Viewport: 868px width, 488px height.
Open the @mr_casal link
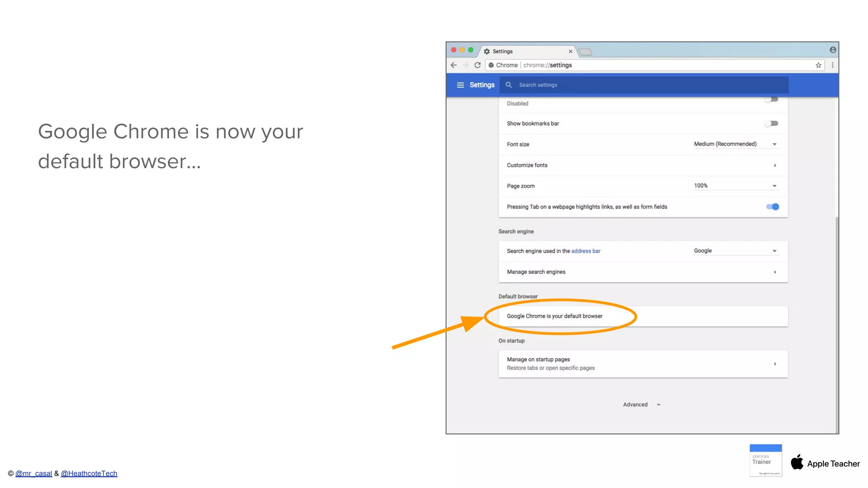coord(34,474)
